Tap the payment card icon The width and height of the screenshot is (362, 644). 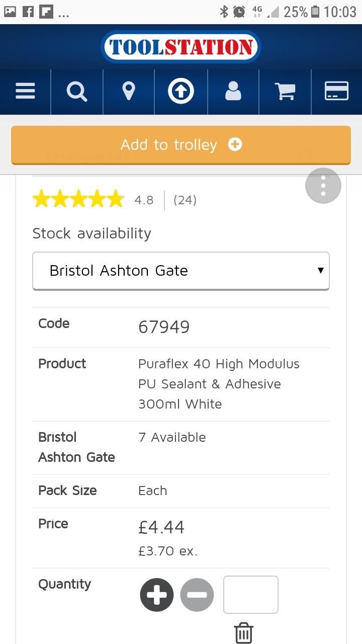(x=336, y=91)
